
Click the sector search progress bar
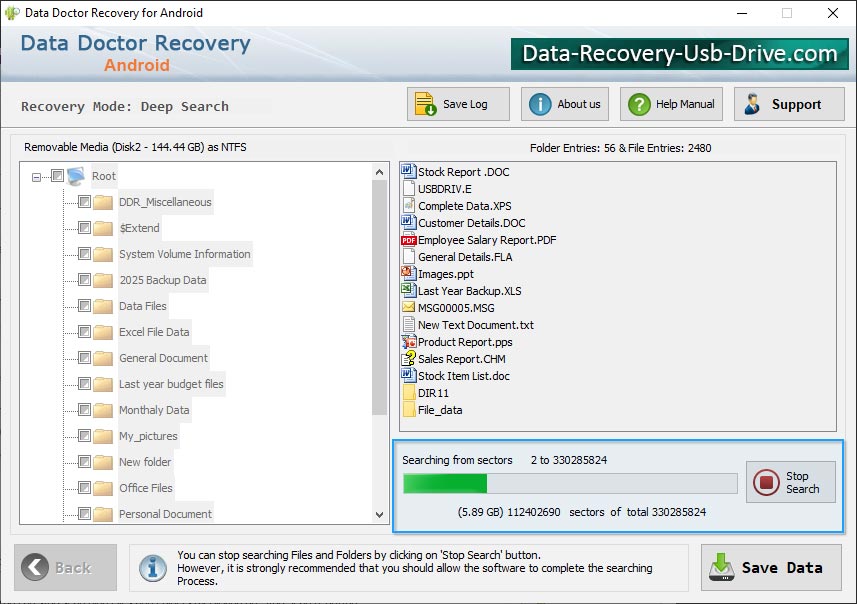570,483
